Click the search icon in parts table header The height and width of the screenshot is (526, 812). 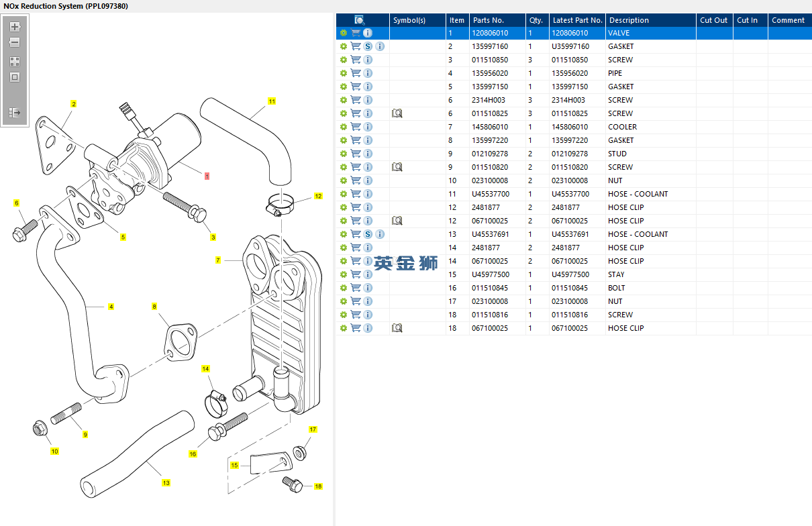click(359, 20)
